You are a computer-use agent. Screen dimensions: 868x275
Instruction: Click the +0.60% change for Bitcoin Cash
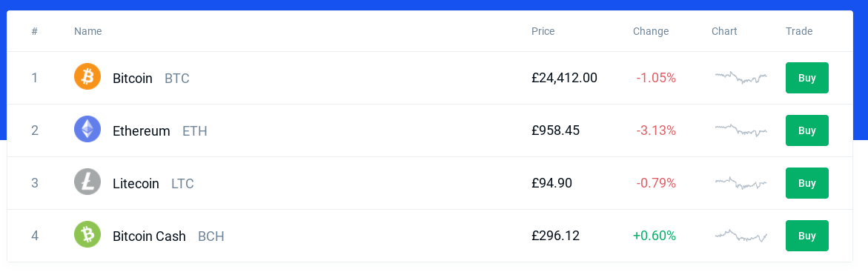coord(655,236)
